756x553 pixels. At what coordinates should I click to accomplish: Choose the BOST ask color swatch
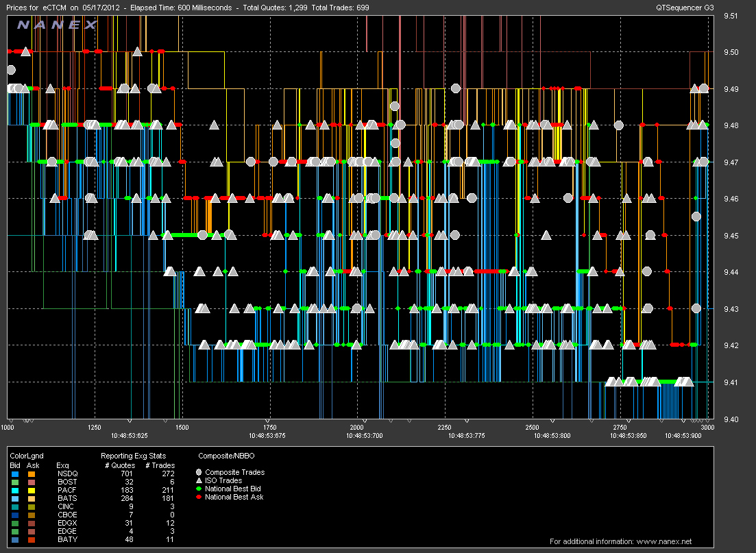point(32,482)
